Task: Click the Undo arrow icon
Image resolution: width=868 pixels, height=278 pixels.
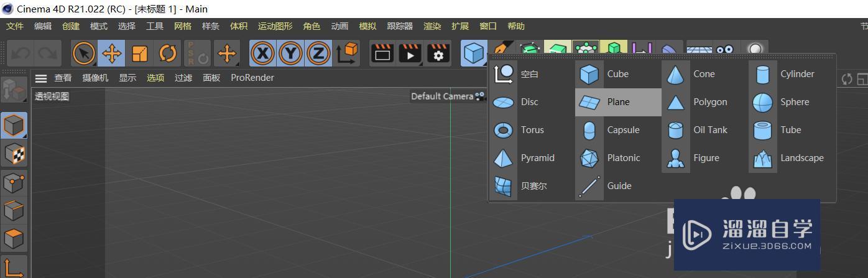Action: 21,53
